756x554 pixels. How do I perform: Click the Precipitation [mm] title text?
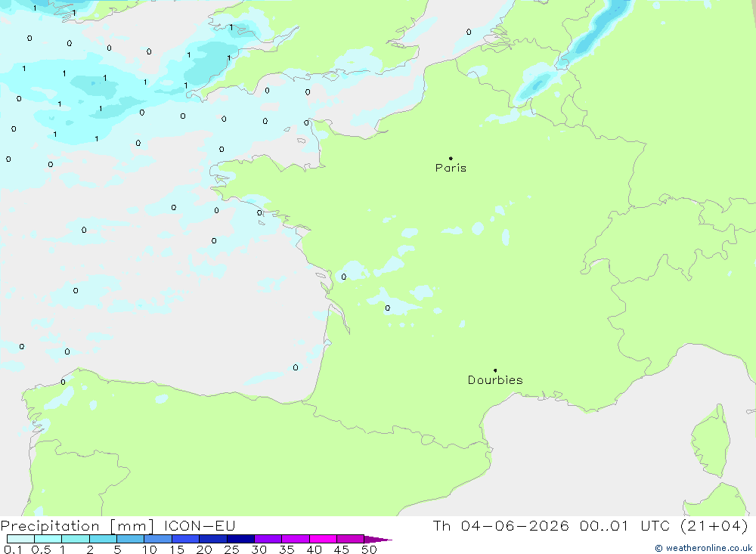(77, 526)
